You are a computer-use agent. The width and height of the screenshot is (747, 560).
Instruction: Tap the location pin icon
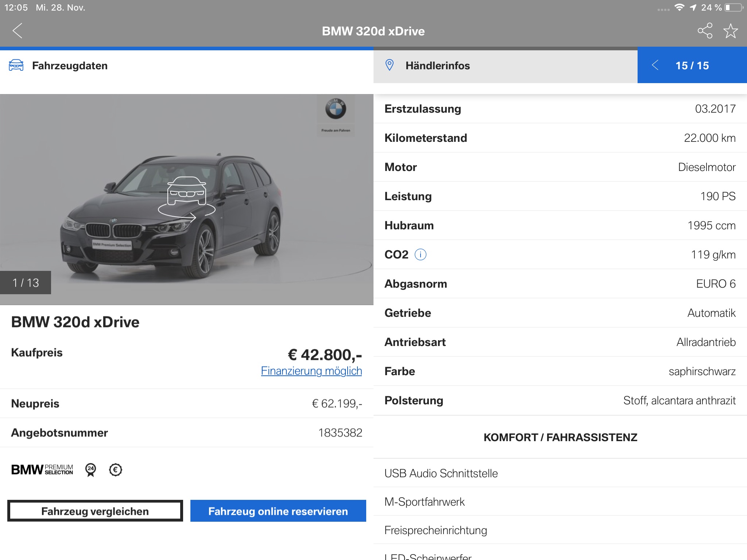coord(390,65)
